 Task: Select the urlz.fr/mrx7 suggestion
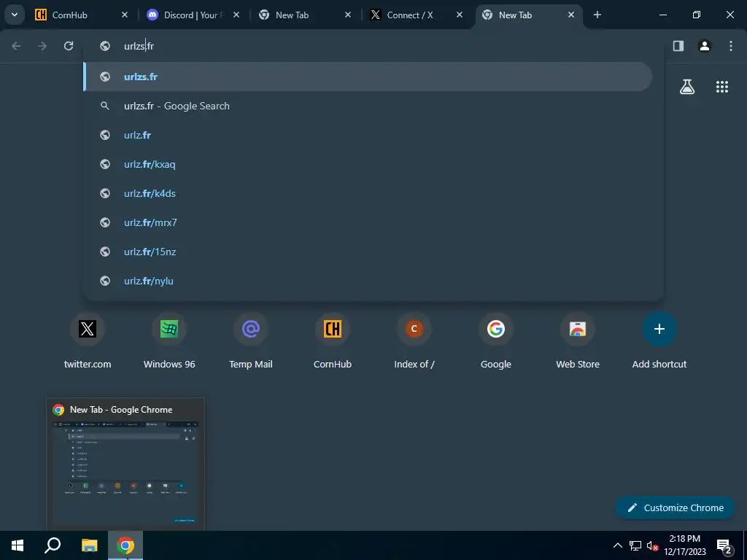pos(368,222)
